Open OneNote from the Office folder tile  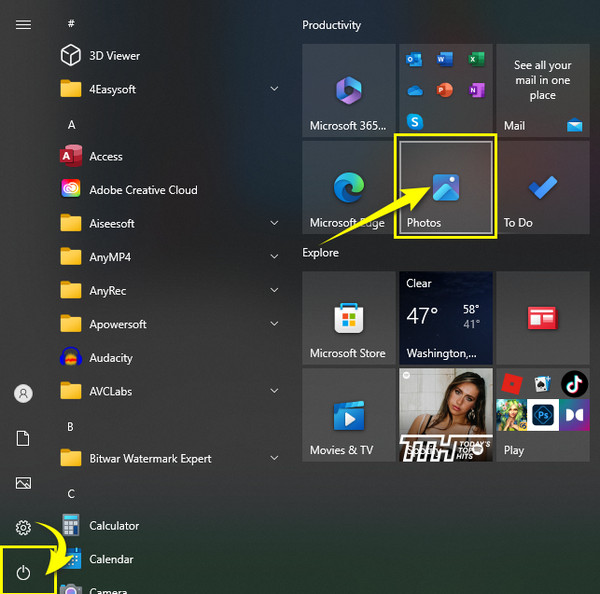476,90
